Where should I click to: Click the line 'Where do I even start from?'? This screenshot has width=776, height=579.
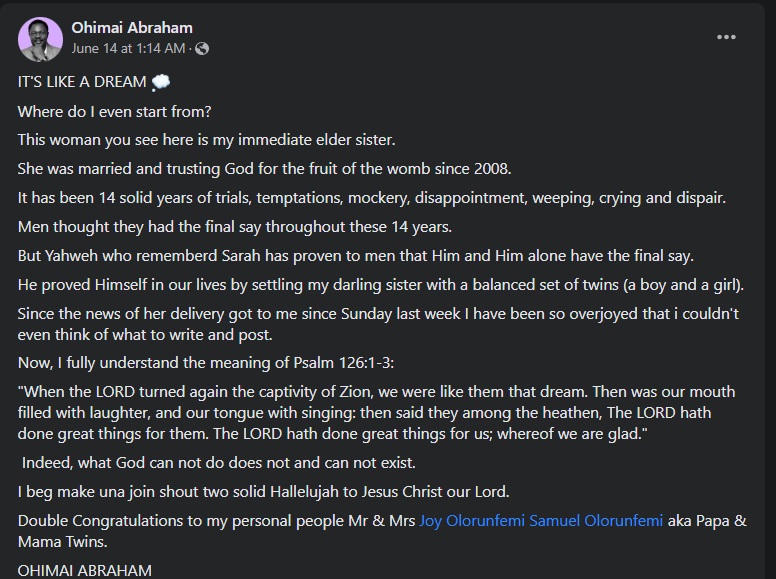114,111
